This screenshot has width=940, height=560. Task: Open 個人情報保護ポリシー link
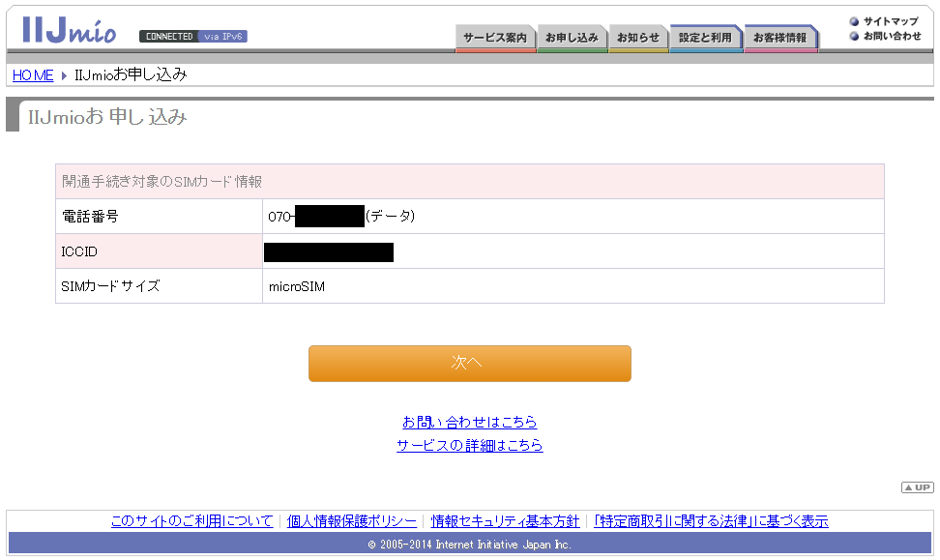click(352, 521)
